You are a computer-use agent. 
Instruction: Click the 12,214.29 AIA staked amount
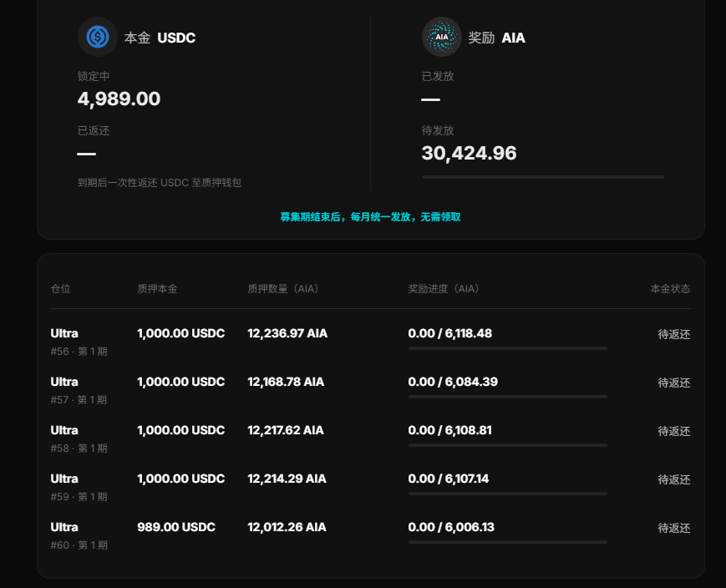287,479
